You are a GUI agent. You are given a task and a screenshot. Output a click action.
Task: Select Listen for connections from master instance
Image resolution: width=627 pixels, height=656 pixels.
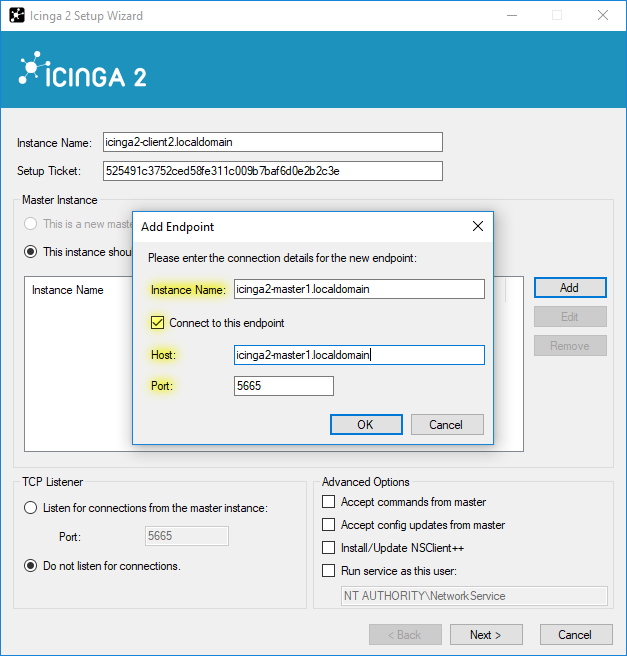[31, 508]
